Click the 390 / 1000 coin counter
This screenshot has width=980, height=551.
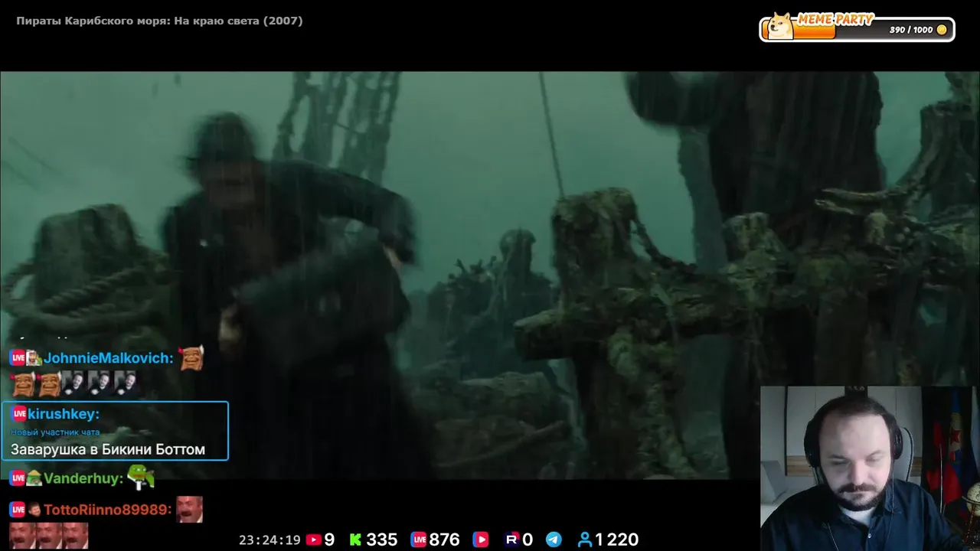(x=911, y=30)
